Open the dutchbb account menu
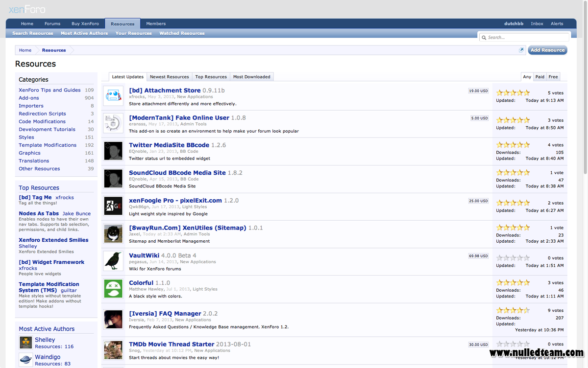The width and height of the screenshot is (588, 368). click(x=514, y=23)
